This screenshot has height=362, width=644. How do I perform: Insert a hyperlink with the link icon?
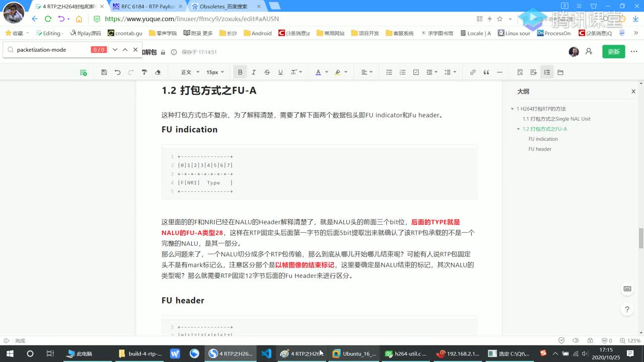[472, 72]
